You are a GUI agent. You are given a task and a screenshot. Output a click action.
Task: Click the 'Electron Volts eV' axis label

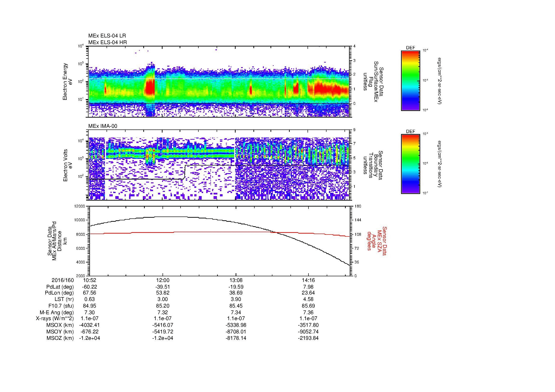(x=67, y=165)
